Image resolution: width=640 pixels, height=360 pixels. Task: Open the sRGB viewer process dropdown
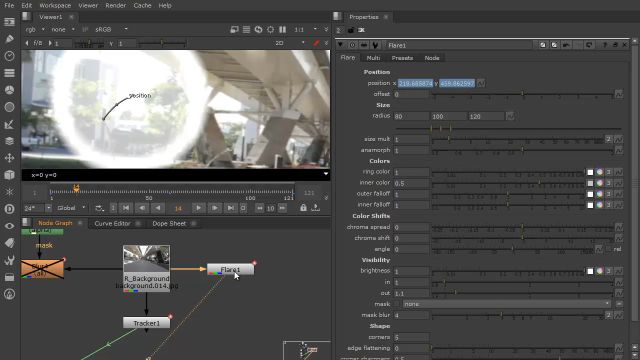(x=111, y=29)
